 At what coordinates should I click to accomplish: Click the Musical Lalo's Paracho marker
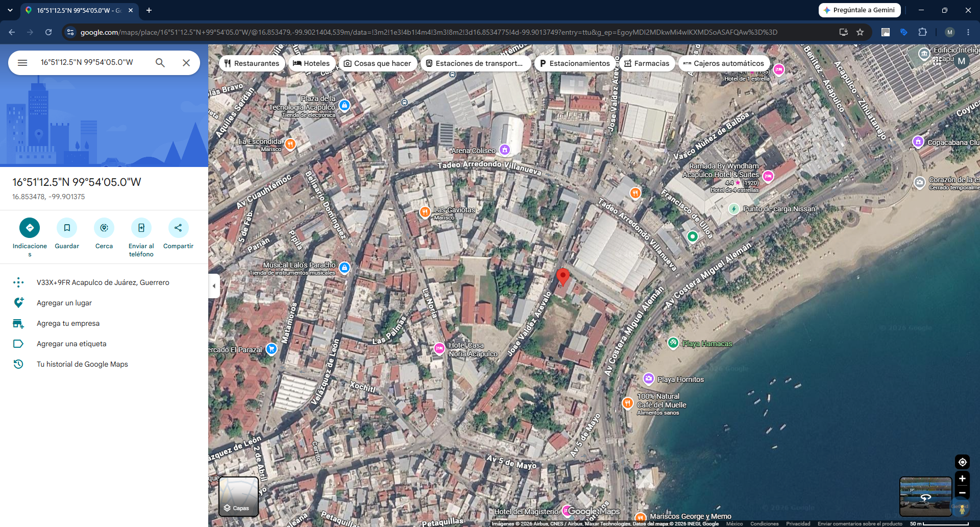(345, 268)
